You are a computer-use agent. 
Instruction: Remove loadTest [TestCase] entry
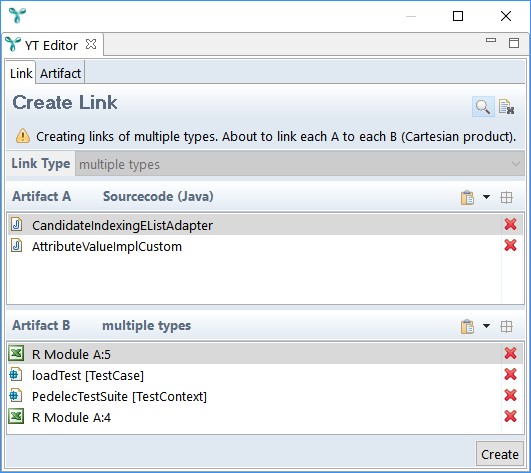tap(510, 374)
